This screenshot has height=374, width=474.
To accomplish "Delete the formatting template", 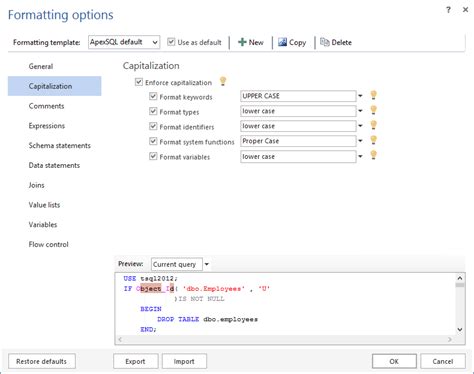I will tap(336, 42).
